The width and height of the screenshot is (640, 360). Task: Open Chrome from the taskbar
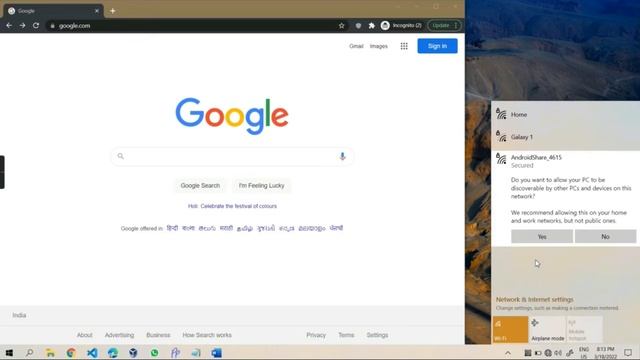pyautogui.click(x=71, y=353)
